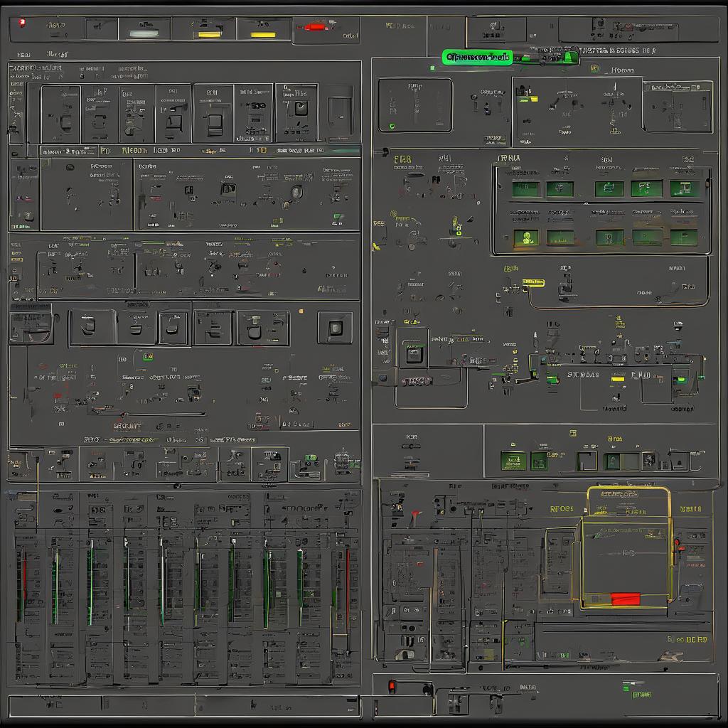The width and height of the screenshot is (728, 728).
Task: Toggle the small green indicator in the left mid-panel
Action: tap(148, 356)
